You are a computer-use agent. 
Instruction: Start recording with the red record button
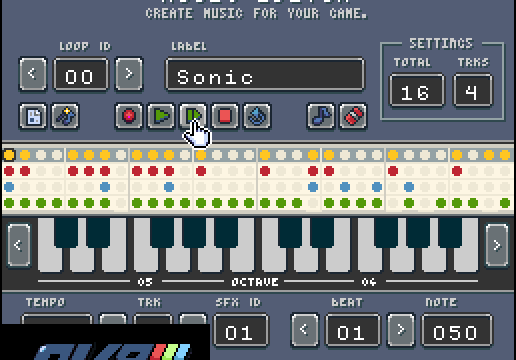click(129, 116)
